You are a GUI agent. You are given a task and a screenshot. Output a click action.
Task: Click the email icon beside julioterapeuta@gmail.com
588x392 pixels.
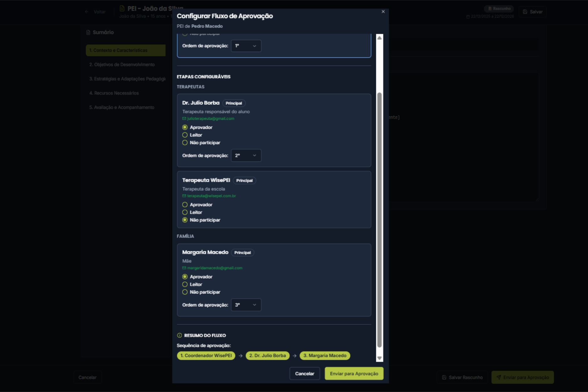point(184,119)
